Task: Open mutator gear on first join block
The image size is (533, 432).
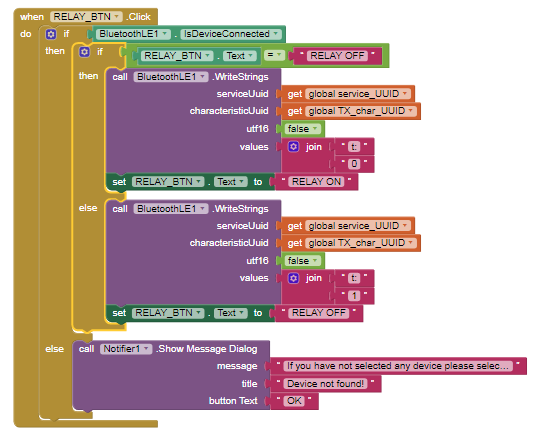Action: [x=293, y=147]
